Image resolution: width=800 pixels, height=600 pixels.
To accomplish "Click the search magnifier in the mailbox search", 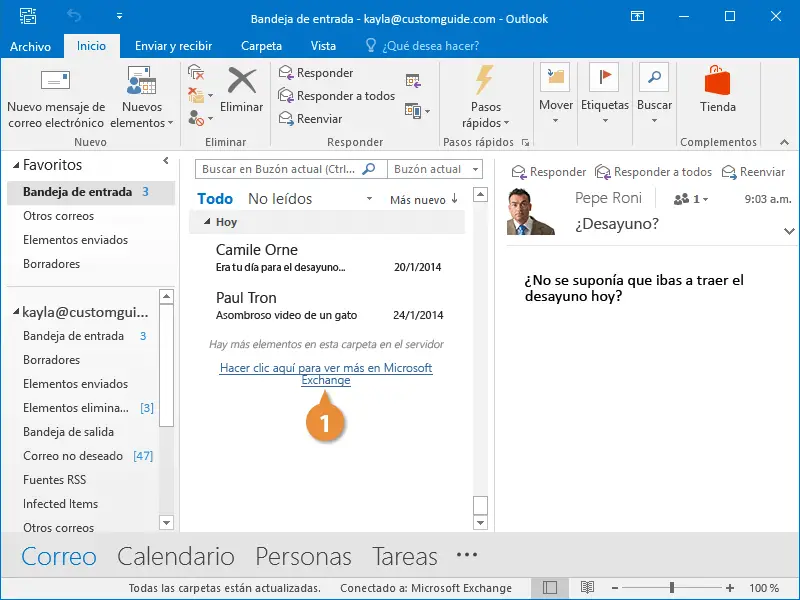I will pos(368,169).
